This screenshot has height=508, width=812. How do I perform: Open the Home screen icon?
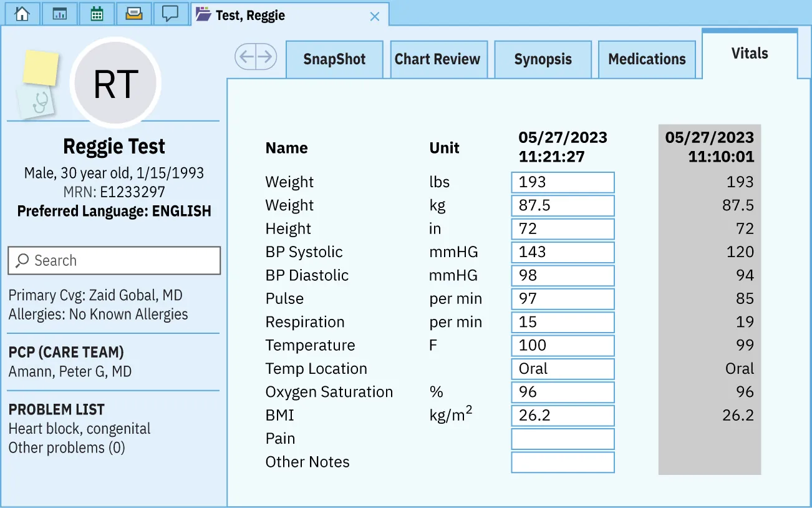tap(22, 13)
